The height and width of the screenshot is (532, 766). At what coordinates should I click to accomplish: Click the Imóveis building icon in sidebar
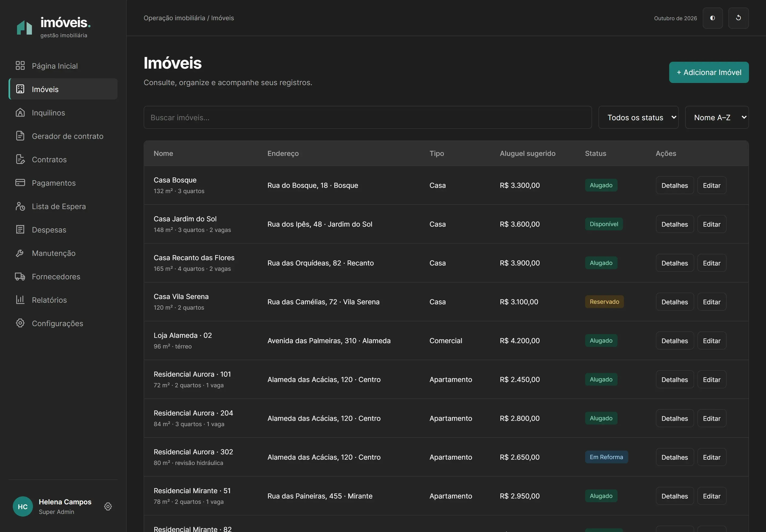20,89
